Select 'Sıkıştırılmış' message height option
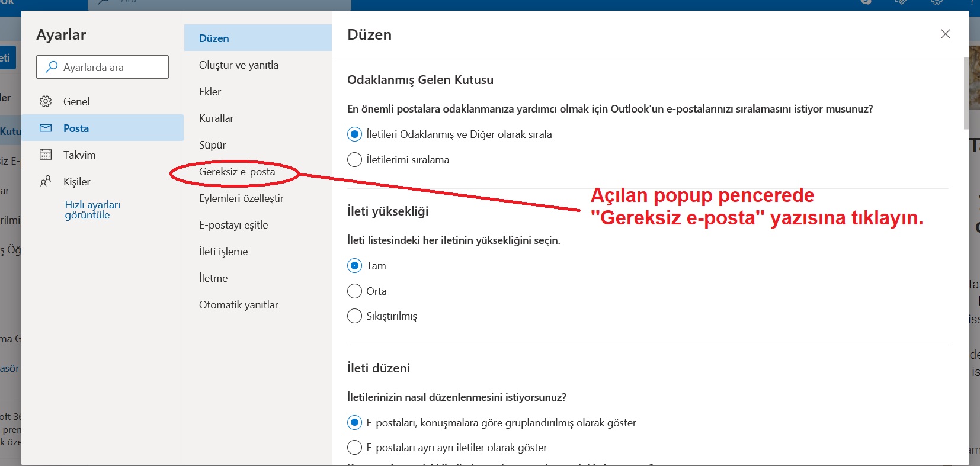Image resolution: width=980 pixels, height=466 pixels. (x=354, y=316)
